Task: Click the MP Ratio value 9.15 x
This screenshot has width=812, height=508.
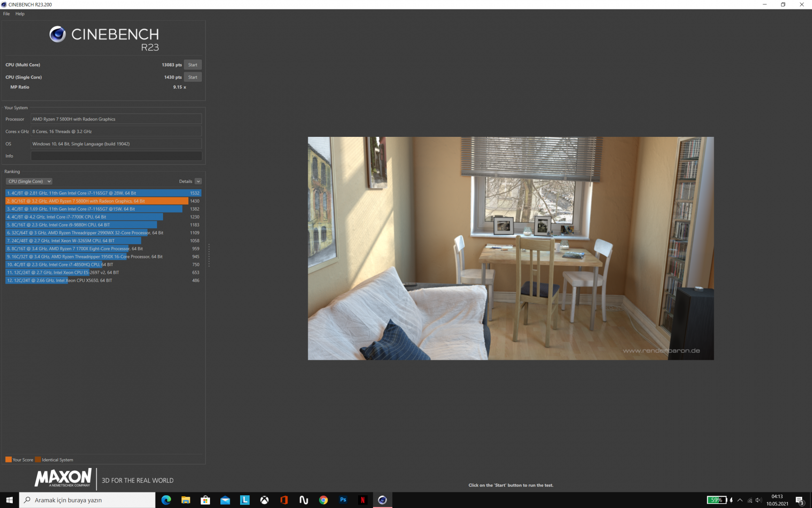Action: (180, 87)
